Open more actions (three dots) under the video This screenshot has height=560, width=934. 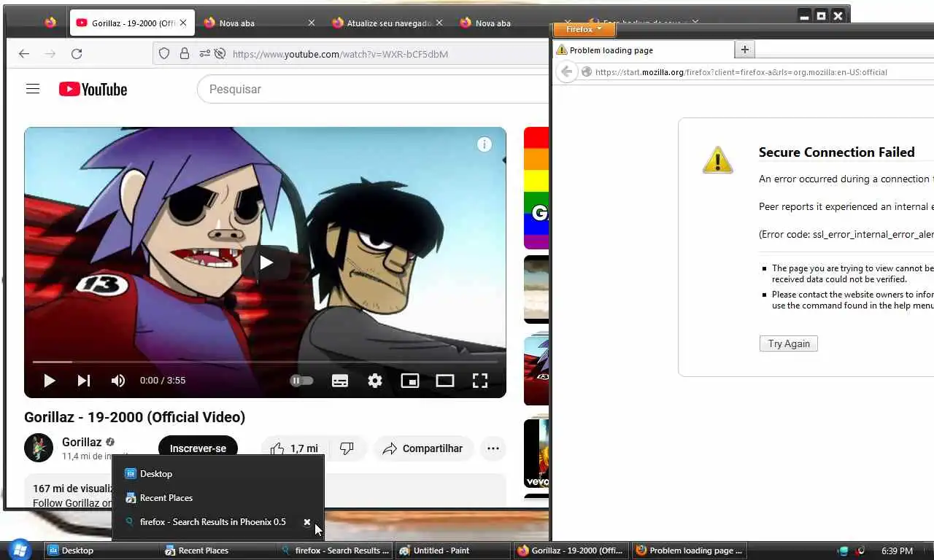pos(493,448)
